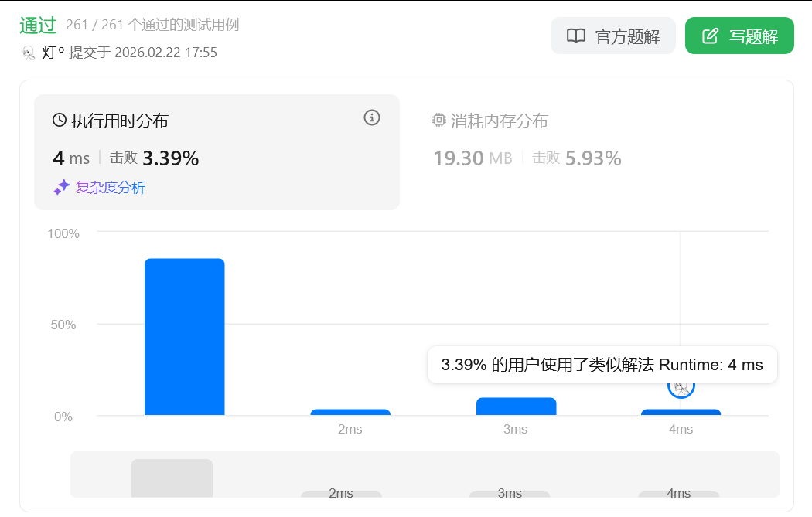The height and width of the screenshot is (517, 812).
Task: Click the sparkle icon before 复杂度分析
Action: (x=62, y=187)
